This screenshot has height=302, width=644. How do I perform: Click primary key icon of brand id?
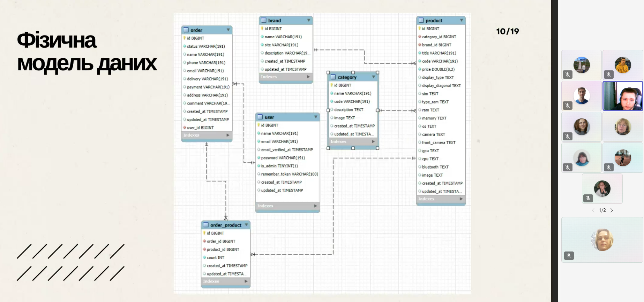tap(262, 29)
